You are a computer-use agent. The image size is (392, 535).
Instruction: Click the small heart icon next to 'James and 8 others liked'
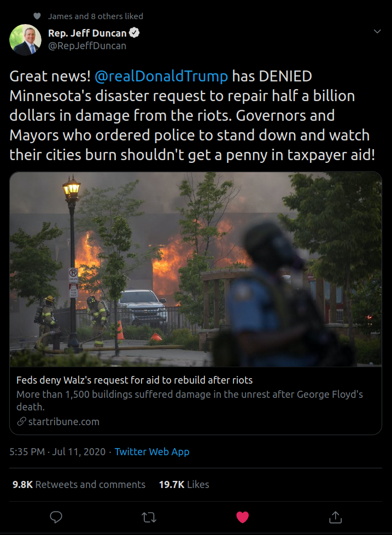[x=37, y=16]
